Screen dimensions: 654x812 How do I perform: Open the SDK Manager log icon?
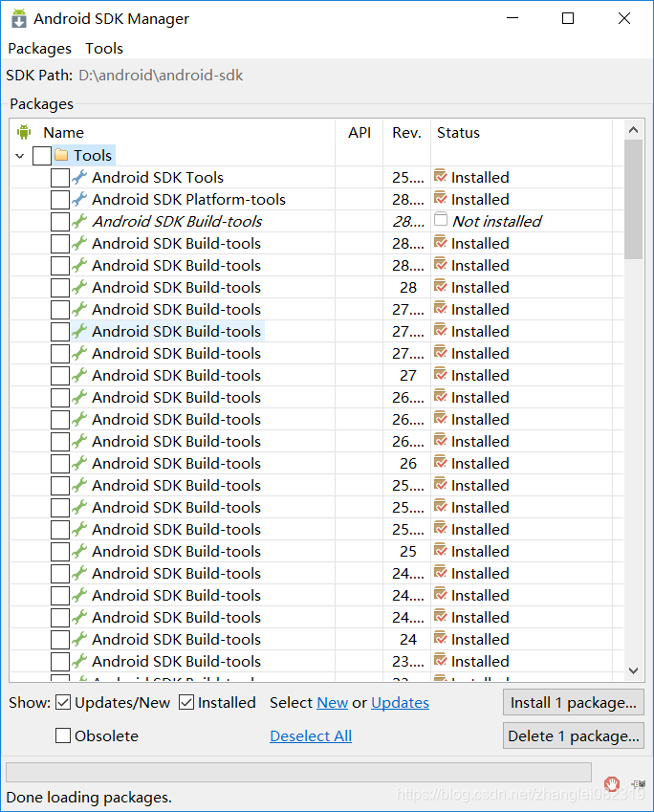pyautogui.click(x=638, y=784)
